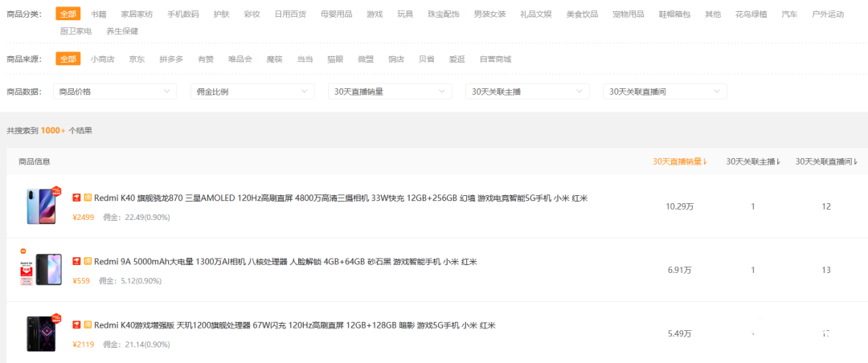
Task: Open the 30天关联直播间 filter dropdown
Action: (665, 92)
